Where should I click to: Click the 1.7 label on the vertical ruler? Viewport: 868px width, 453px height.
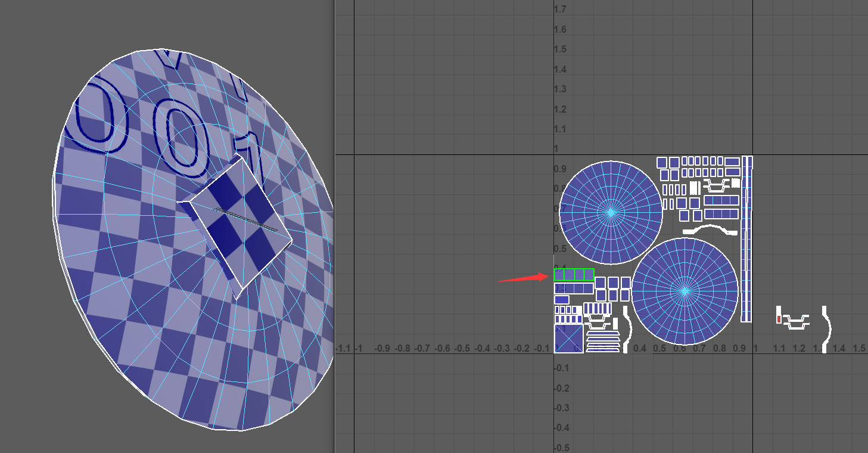pyautogui.click(x=559, y=8)
